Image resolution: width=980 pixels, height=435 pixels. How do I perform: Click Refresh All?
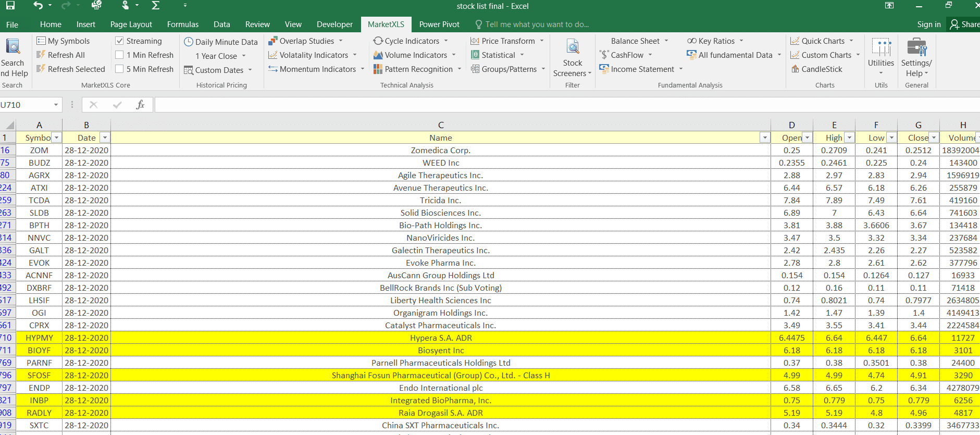click(x=60, y=55)
